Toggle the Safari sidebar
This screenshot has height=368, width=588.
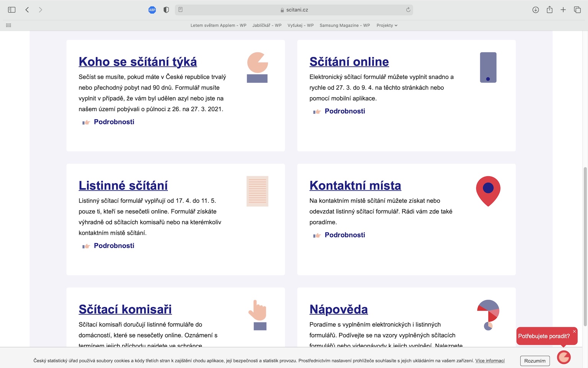tap(11, 10)
